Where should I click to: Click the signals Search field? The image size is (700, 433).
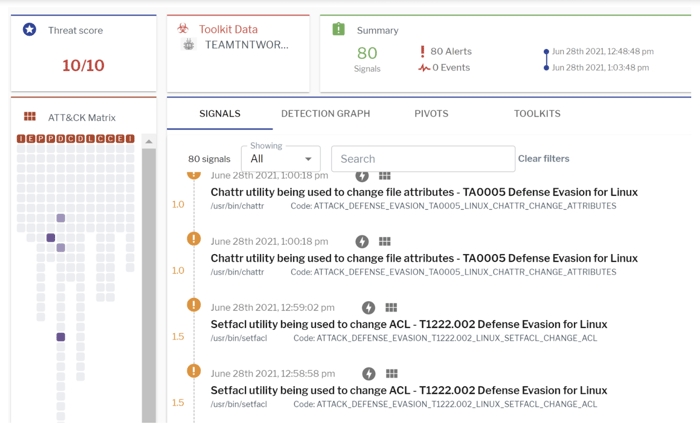(422, 159)
